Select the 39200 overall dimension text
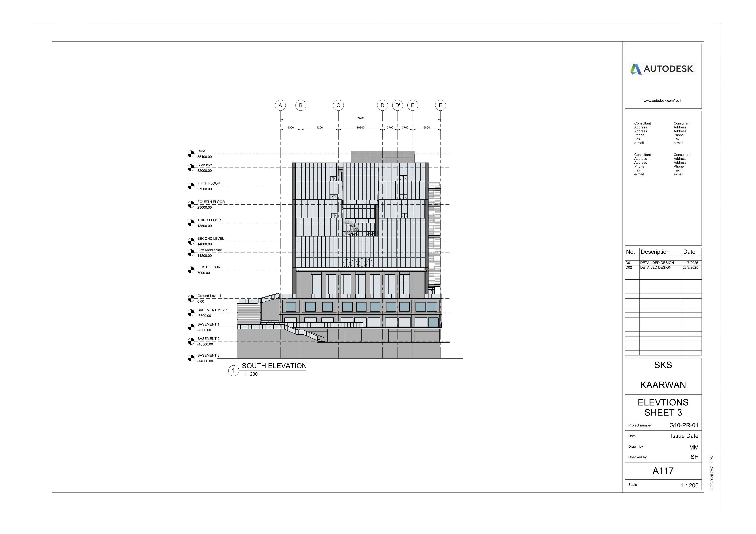 (x=360, y=118)
